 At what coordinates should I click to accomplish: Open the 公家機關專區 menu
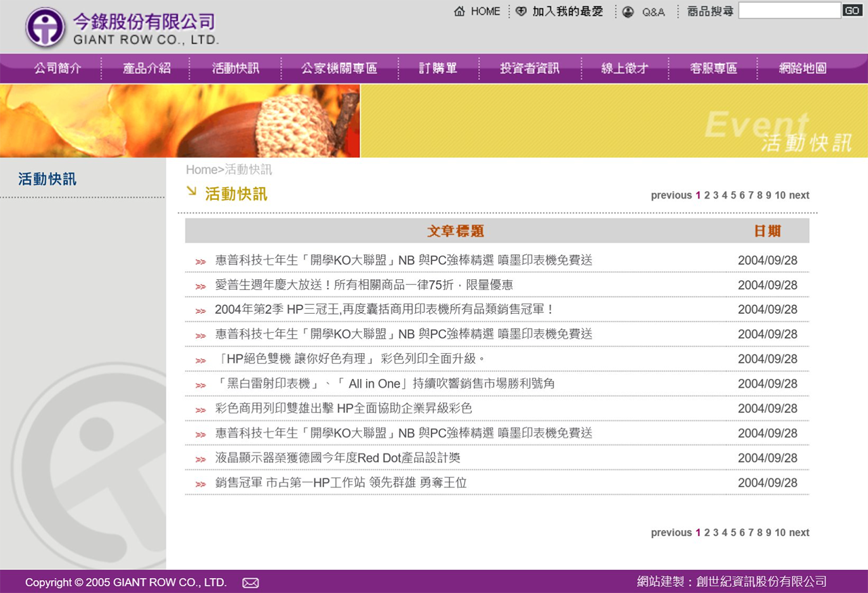coord(339,68)
